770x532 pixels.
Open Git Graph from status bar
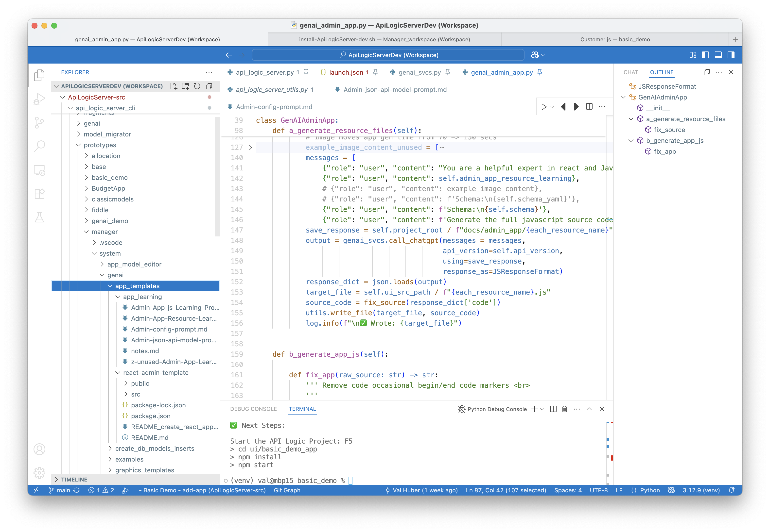tap(287, 490)
